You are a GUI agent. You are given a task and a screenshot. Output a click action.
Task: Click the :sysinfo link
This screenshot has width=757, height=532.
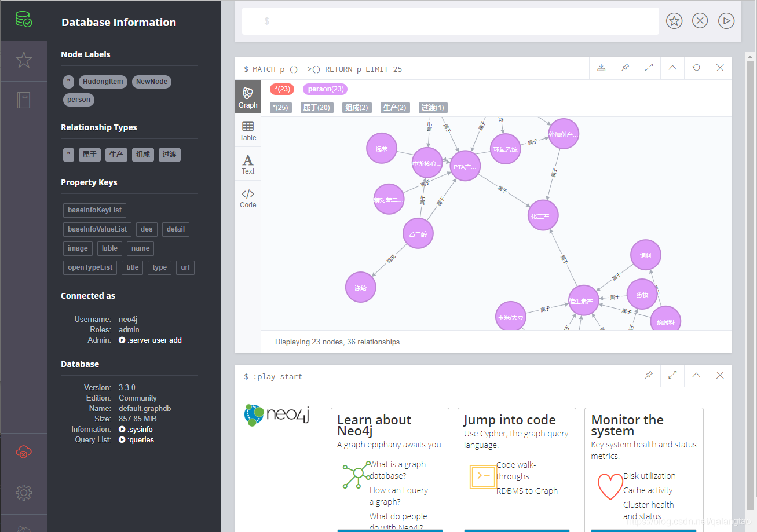click(137, 430)
